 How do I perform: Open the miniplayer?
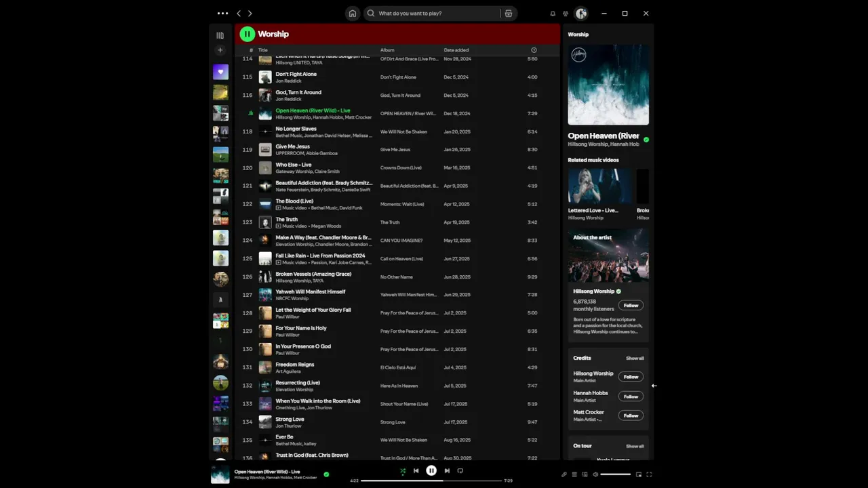coord(639,474)
